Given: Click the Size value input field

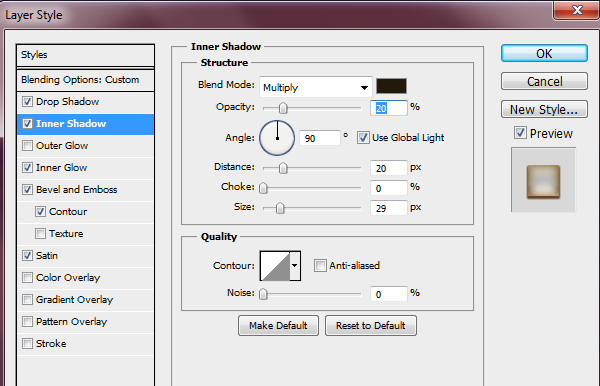Looking at the screenshot, I should coord(388,208).
